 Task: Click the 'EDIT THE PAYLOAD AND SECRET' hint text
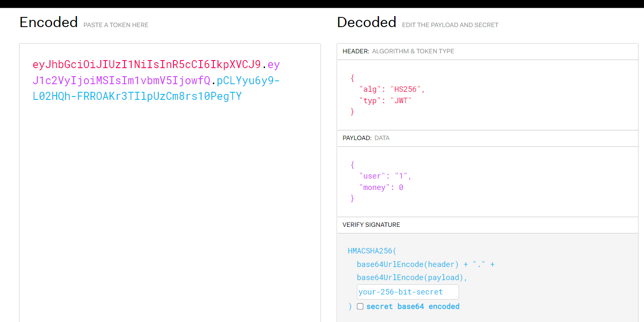tap(450, 25)
